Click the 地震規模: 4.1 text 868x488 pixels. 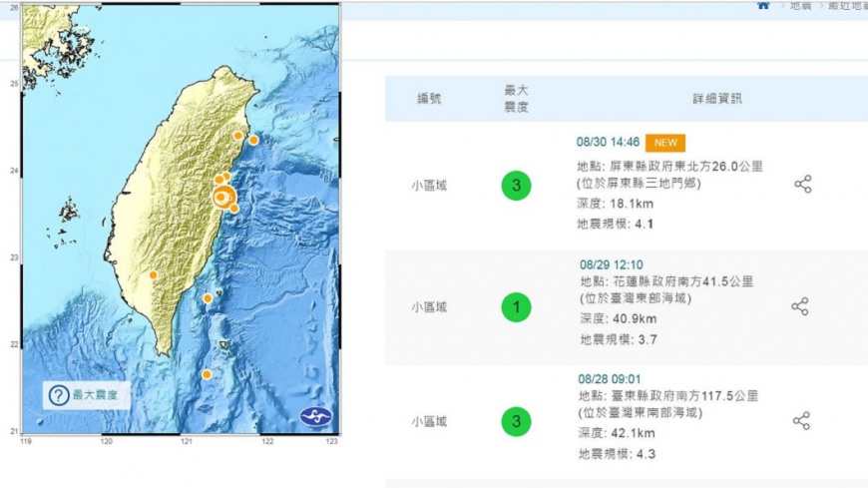pos(615,225)
